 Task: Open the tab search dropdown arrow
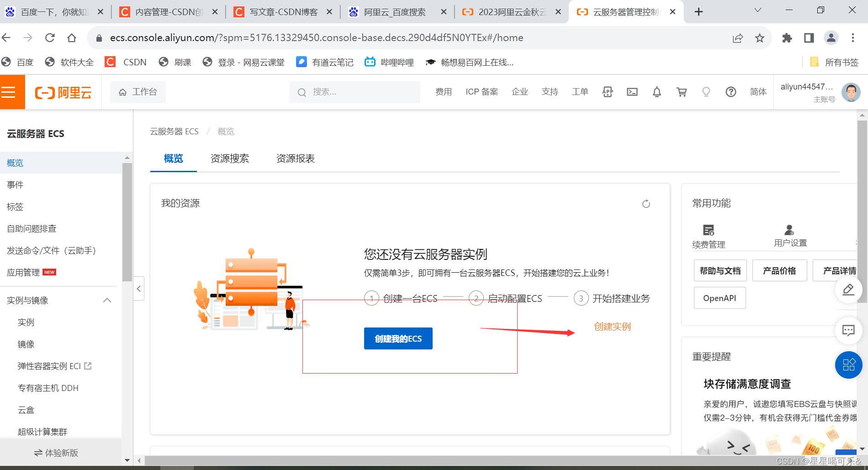pyautogui.click(x=758, y=11)
